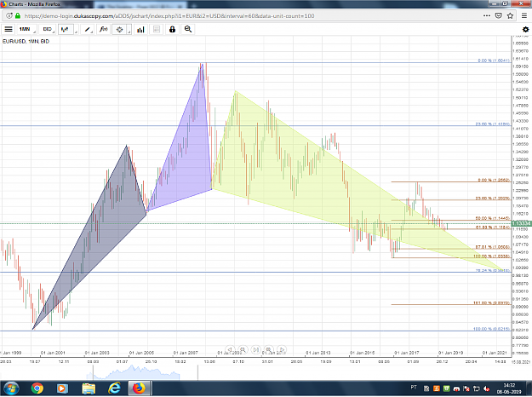Click the chart scroll-right navigation button
The image size is (532, 397).
[x=282, y=349]
